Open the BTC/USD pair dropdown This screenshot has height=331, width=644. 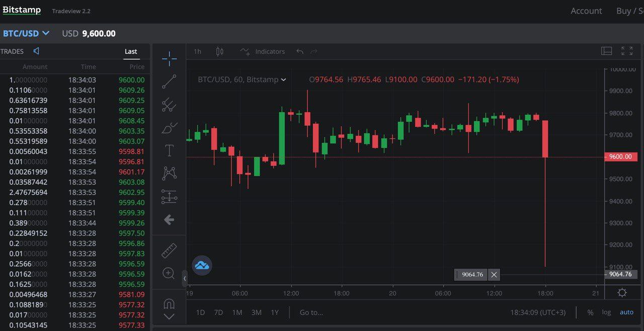click(x=26, y=33)
